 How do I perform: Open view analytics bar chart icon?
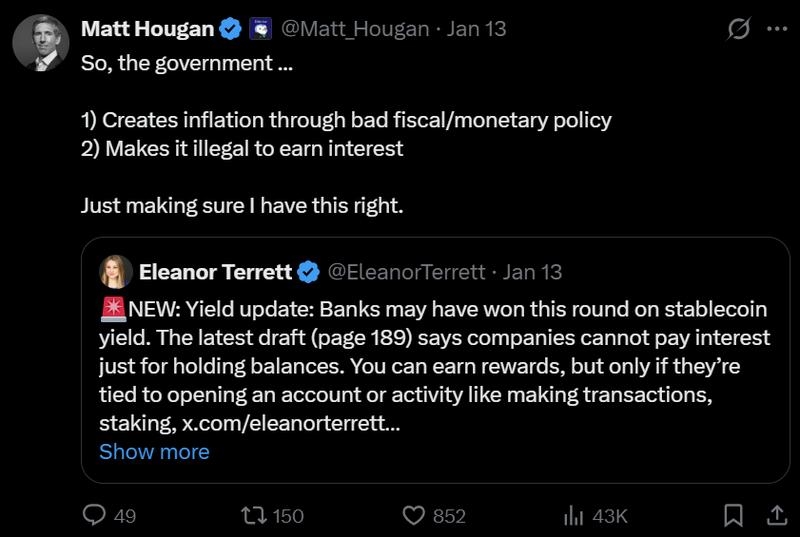click(x=574, y=515)
